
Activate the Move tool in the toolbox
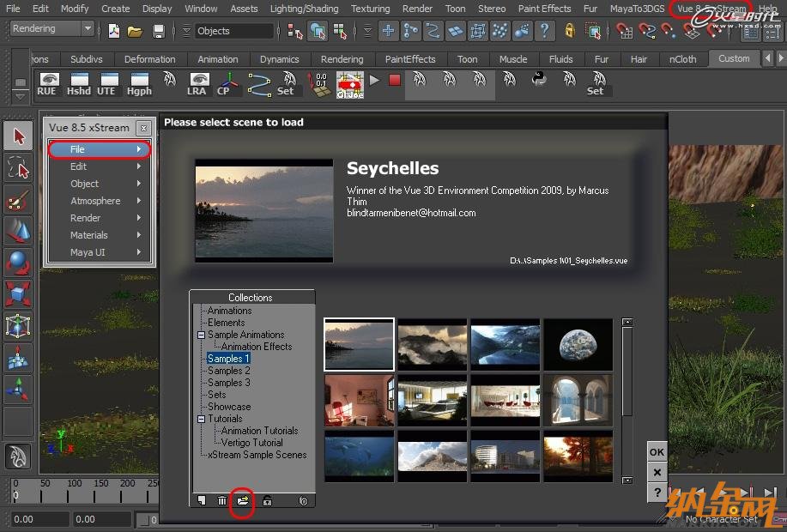[x=19, y=231]
